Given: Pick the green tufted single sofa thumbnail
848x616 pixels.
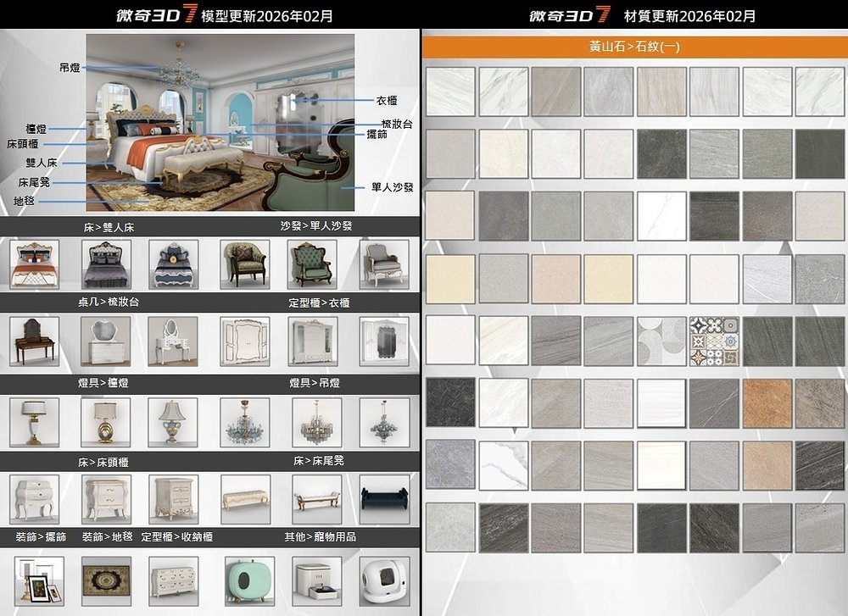Looking at the screenshot, I should (x=312, y=264).
